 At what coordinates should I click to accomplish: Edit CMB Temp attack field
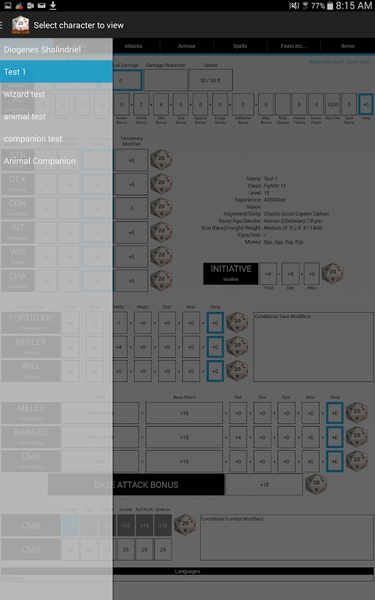point(334,461)
